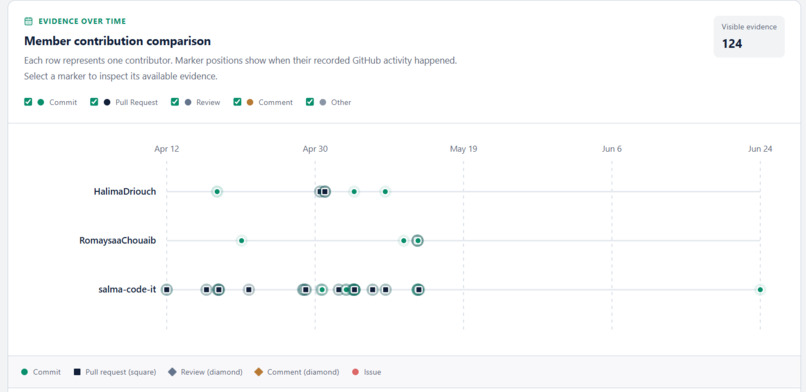Select HalimaDriouch's pull request square marker
This screenshot has height=392, width=806.
coord(324,192)
